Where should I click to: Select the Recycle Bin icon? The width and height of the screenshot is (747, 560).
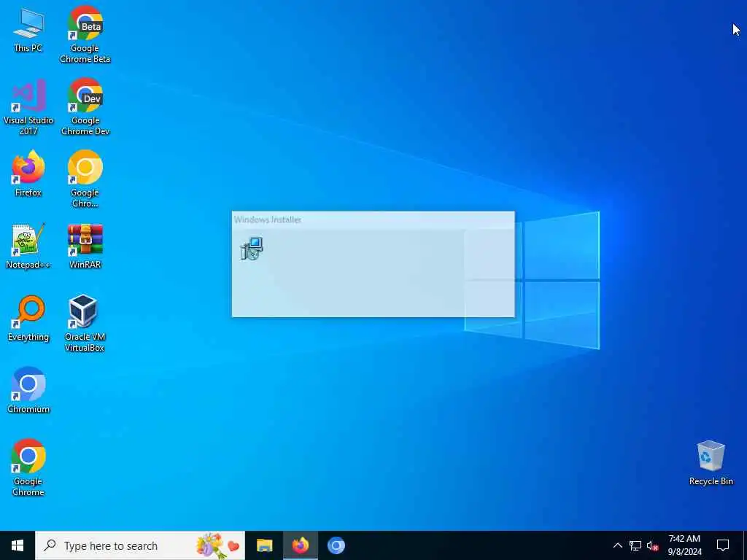[x=711, y=463]
